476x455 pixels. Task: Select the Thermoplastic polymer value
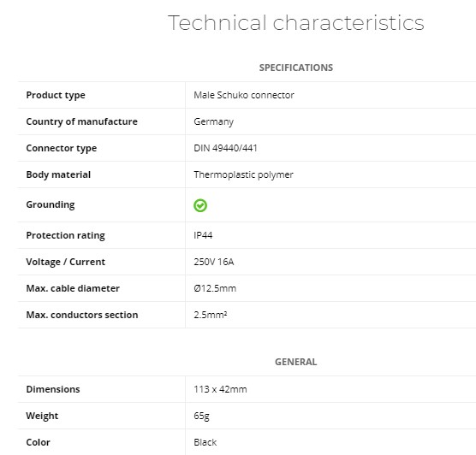[243, 174]
